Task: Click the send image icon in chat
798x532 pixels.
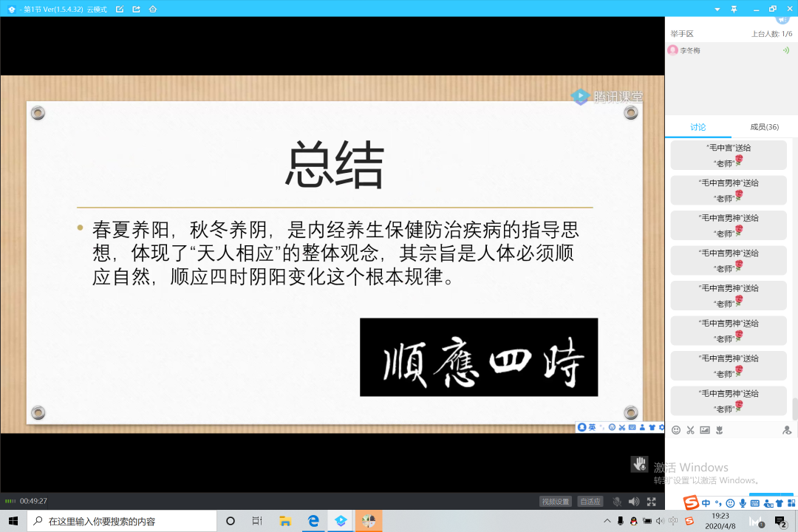Action: click(x=705, y=430)
